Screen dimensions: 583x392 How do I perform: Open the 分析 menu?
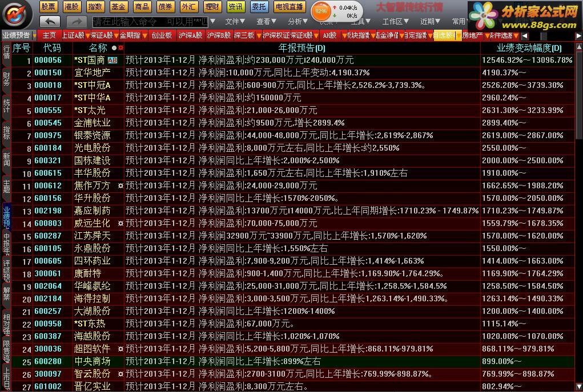297,22
